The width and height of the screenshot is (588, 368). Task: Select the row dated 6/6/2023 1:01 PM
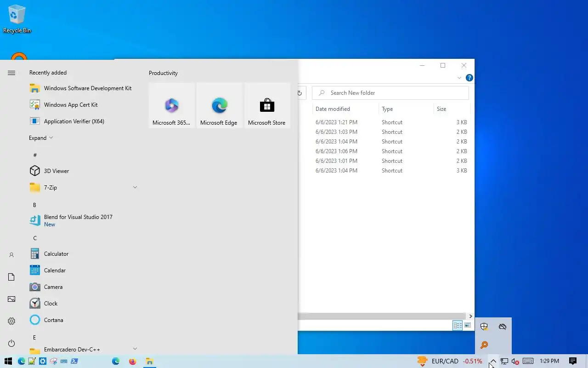384,161
